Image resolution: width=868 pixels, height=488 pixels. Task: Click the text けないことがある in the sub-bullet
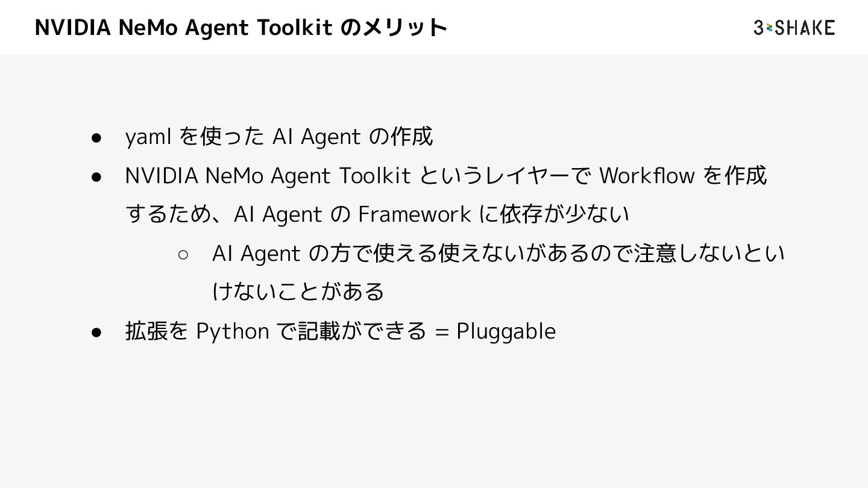click(x=298, y=292)
